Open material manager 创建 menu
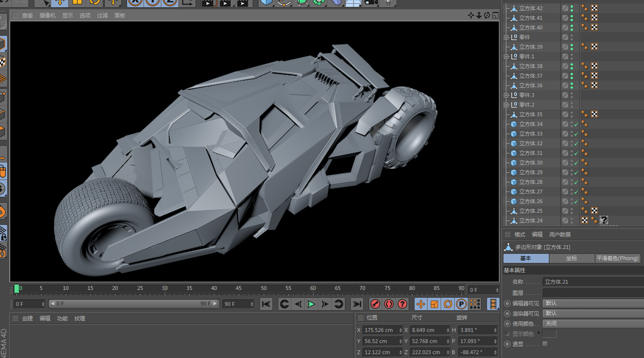644x358 pixels. (27, 318)
